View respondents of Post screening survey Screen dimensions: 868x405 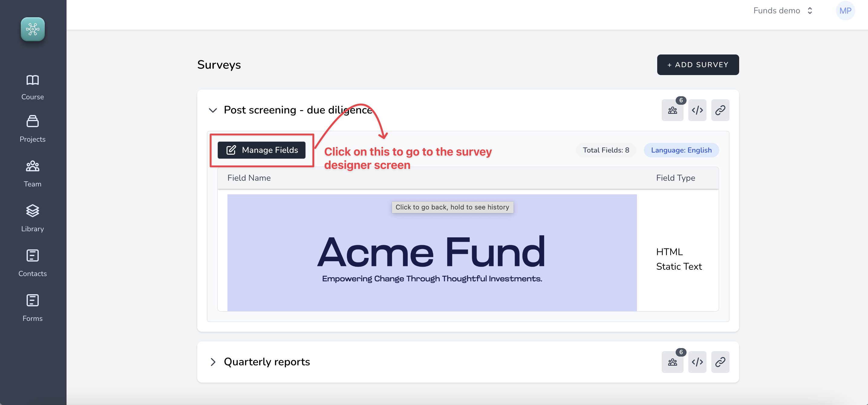pos(672,110)
